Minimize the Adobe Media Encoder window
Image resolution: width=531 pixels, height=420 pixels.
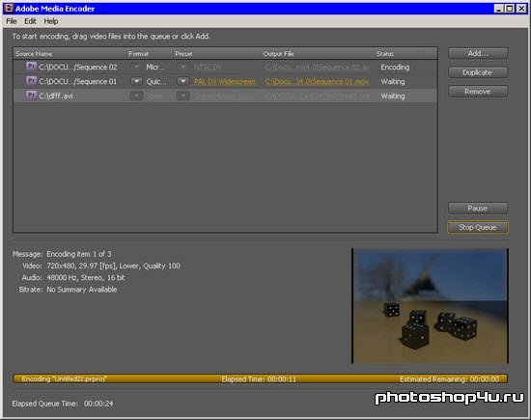click(498, 9)
